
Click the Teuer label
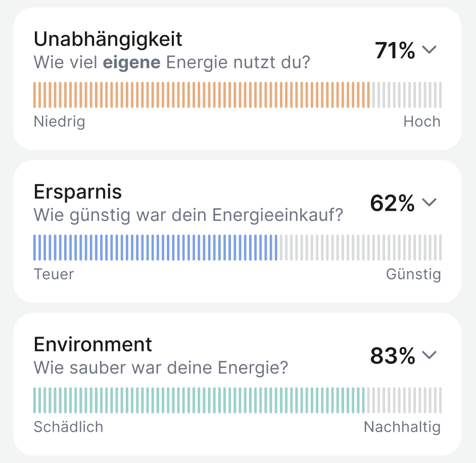point(54,274)
